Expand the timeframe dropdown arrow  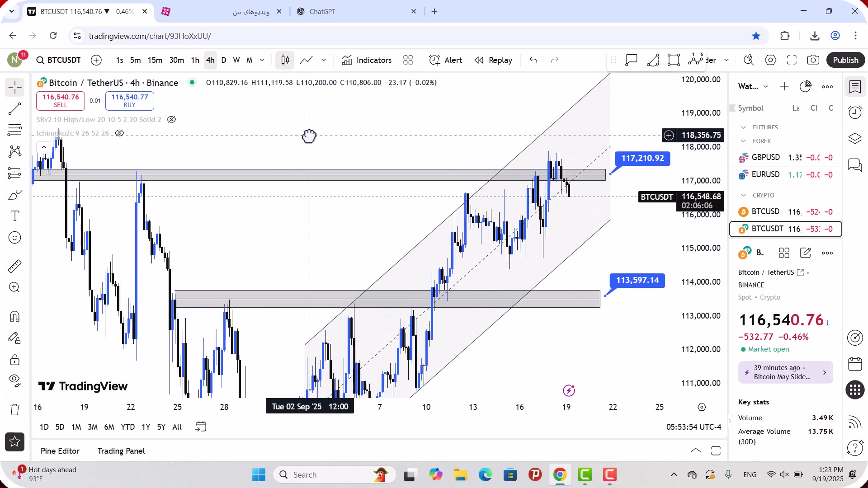262,60
